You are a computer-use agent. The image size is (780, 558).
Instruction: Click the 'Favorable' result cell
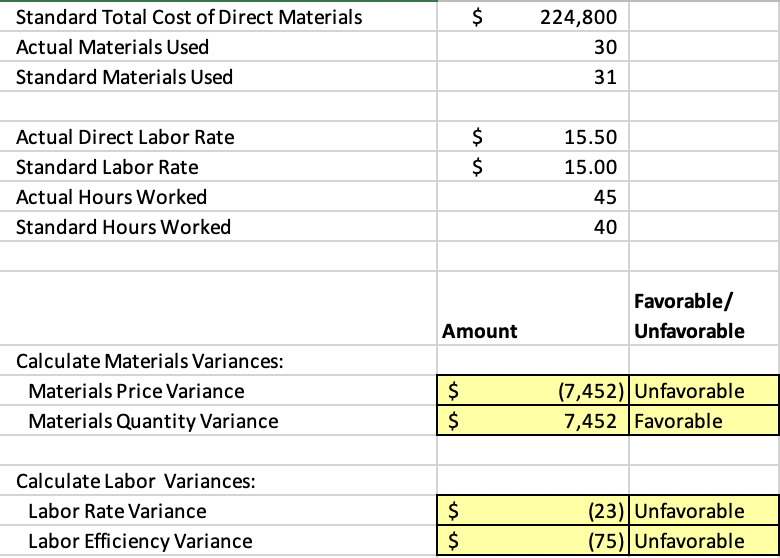(704, 421)
